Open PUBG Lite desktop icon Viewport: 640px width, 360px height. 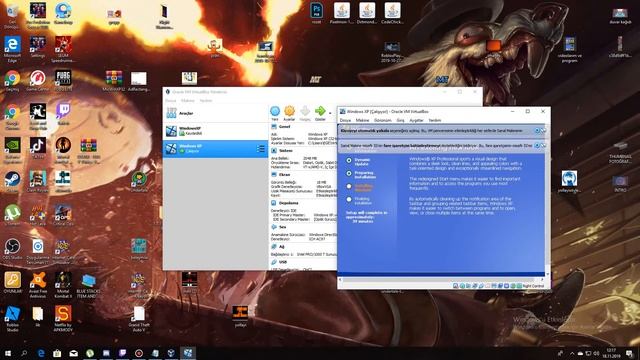63,80
